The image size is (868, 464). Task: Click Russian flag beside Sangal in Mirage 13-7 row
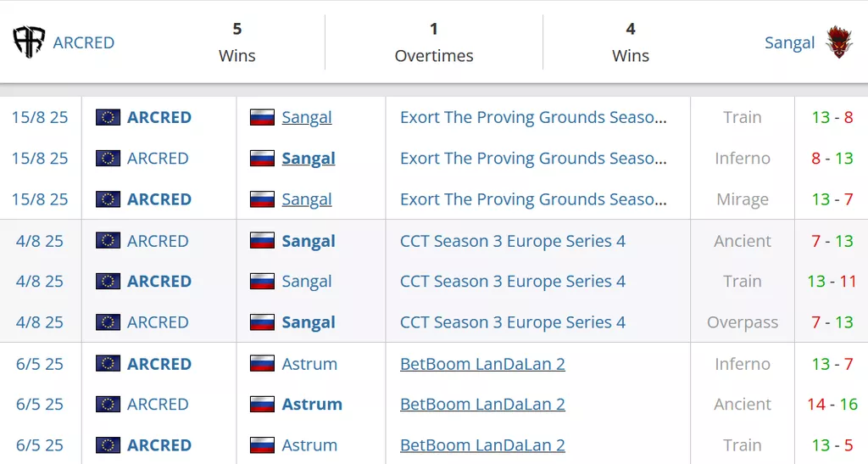[262, 199]
